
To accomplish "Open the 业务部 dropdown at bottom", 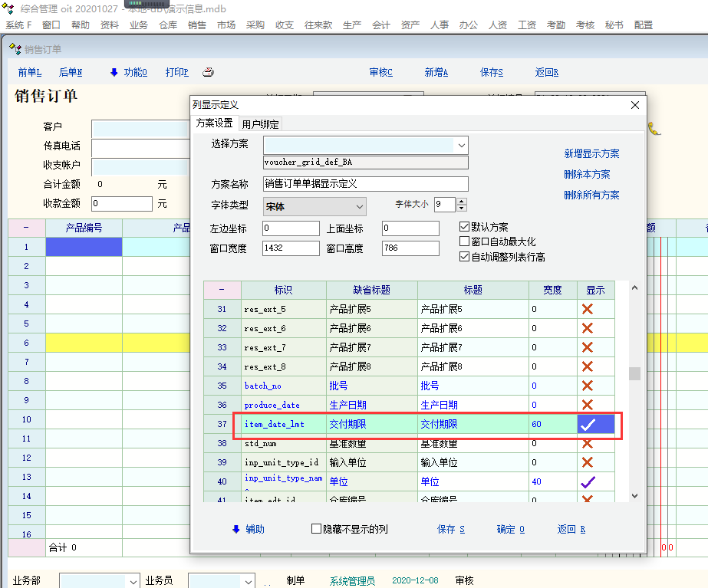I will (133, 581).
